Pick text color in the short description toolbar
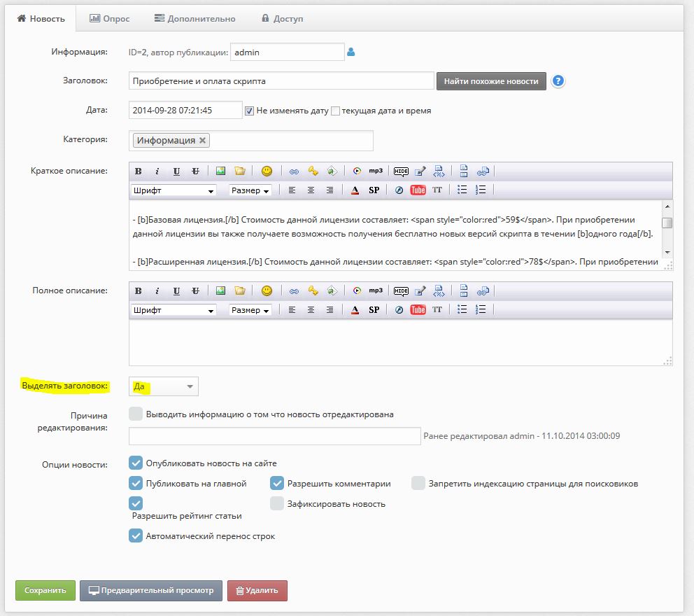Viewport: 694px width, 616px height. pos(355,190)
